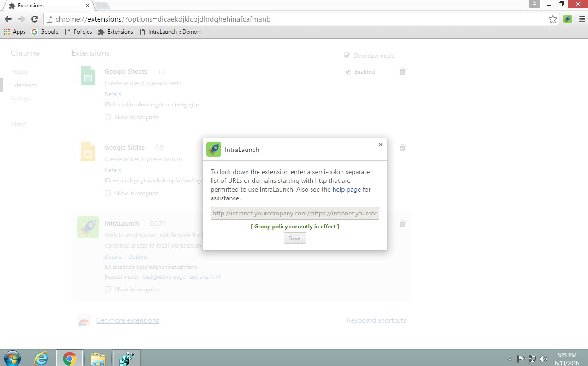Inspect the options.html view
Screen dimensions: 588x366
pyautogui.click(x=205, y=277)
